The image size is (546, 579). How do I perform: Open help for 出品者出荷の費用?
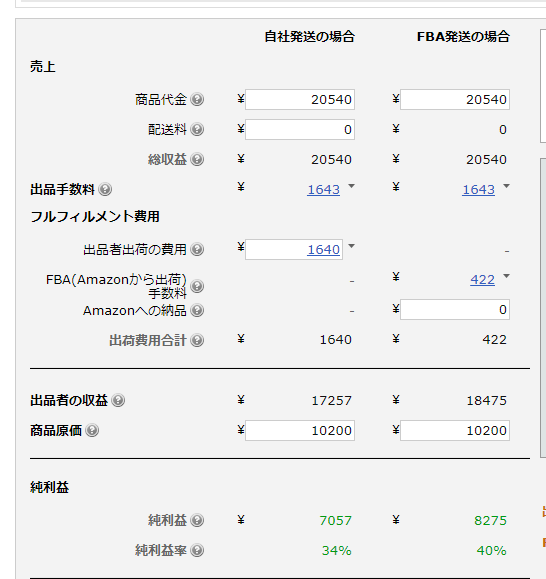(197, 249)
